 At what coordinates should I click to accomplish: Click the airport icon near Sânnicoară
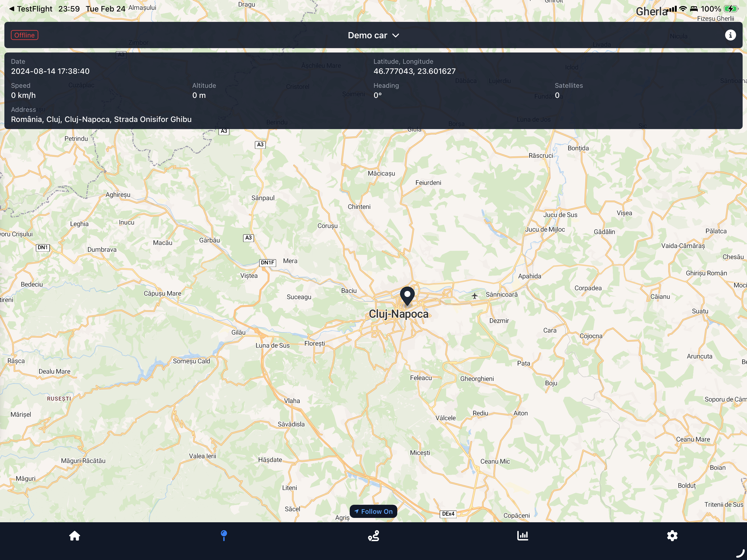tap(474, 296)
